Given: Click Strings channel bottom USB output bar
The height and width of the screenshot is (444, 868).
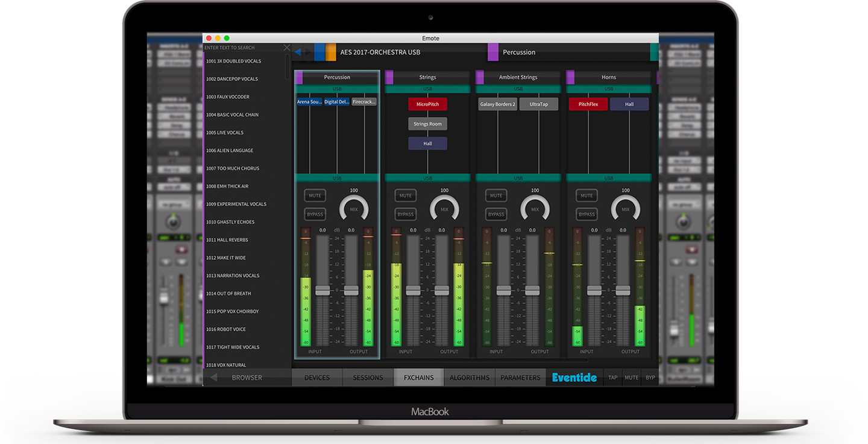Looking at the screenshot, I should tap(427, 178).
